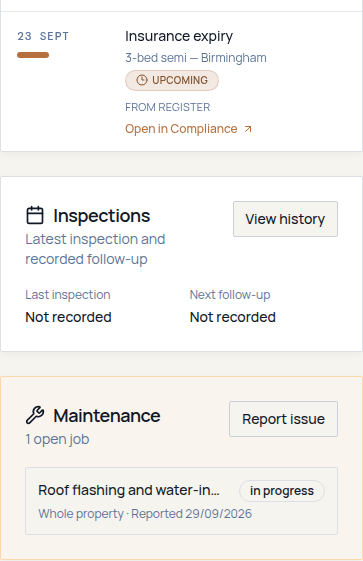The width and height of the screenshot is (363, 561).
Task: Select the UPCOMING status badge
Action: (172, 80)
